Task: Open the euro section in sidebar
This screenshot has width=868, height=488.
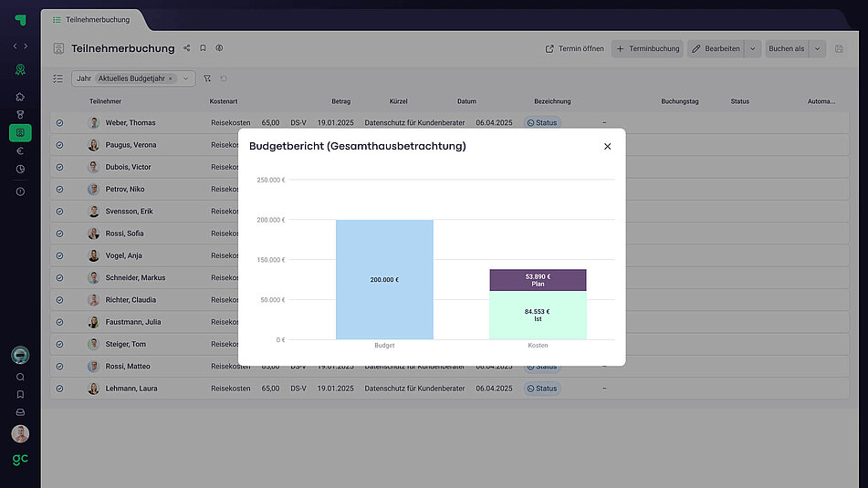Action: coord(20,151)
